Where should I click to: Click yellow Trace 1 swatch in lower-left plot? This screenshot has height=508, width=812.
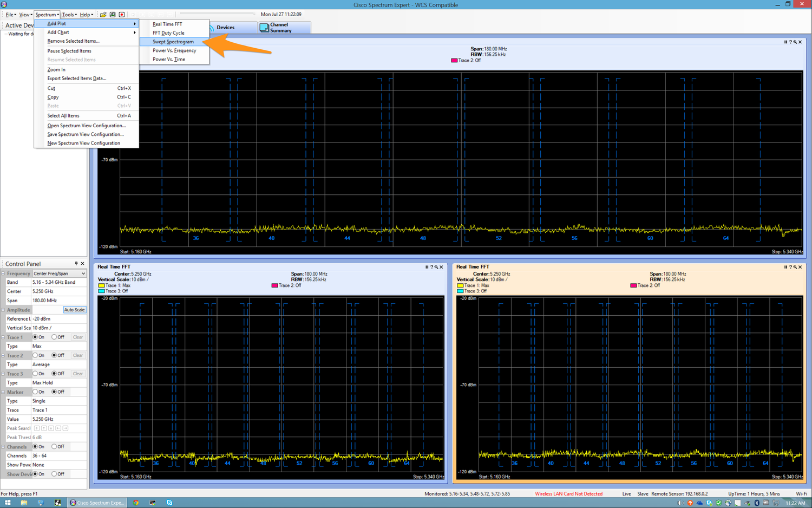pos(101,285)
